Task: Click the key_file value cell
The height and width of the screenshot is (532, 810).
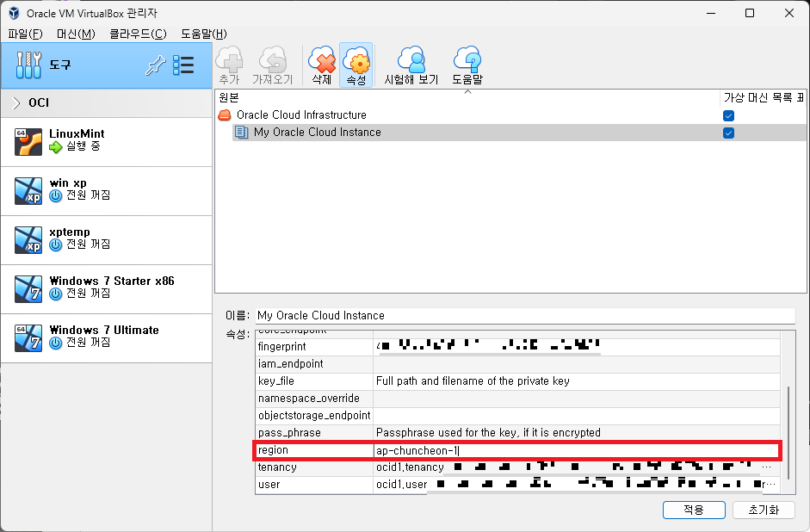Action: tap(577, 381)
